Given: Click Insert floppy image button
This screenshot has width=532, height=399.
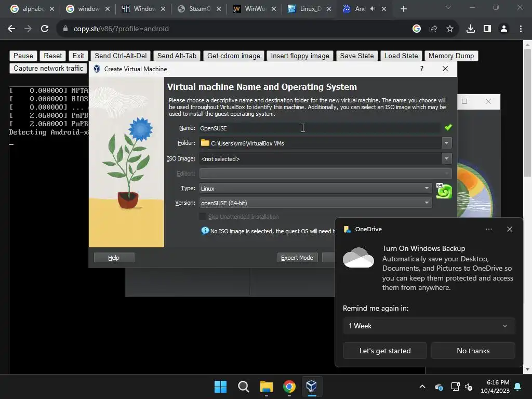Looking at the screenshot, I should pos(300,56).
